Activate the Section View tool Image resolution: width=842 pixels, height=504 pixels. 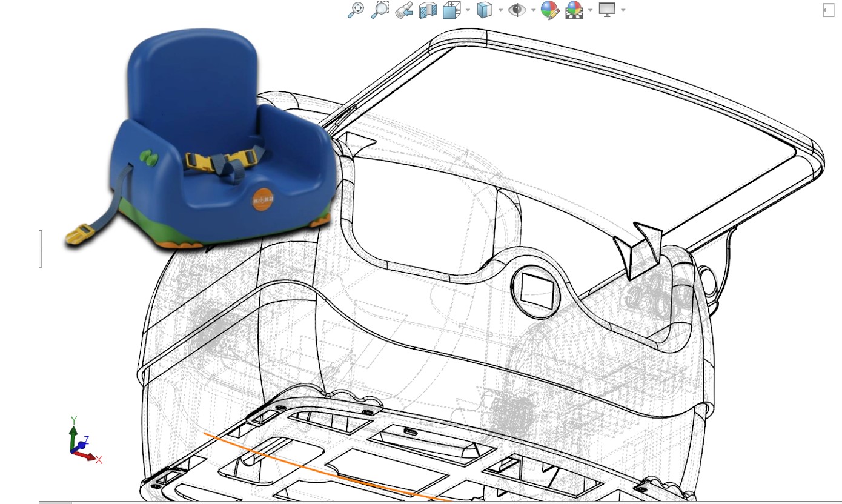(x=428, y=10)
